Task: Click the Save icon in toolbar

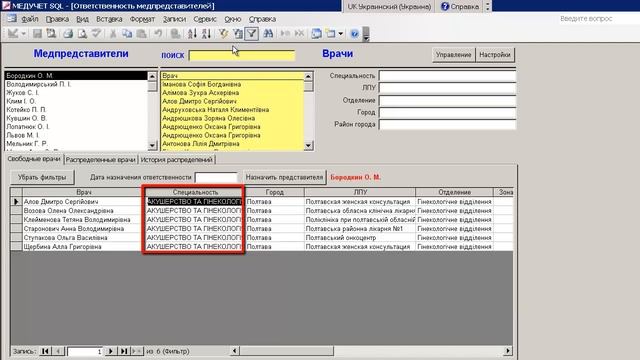Action: [37, 33]
